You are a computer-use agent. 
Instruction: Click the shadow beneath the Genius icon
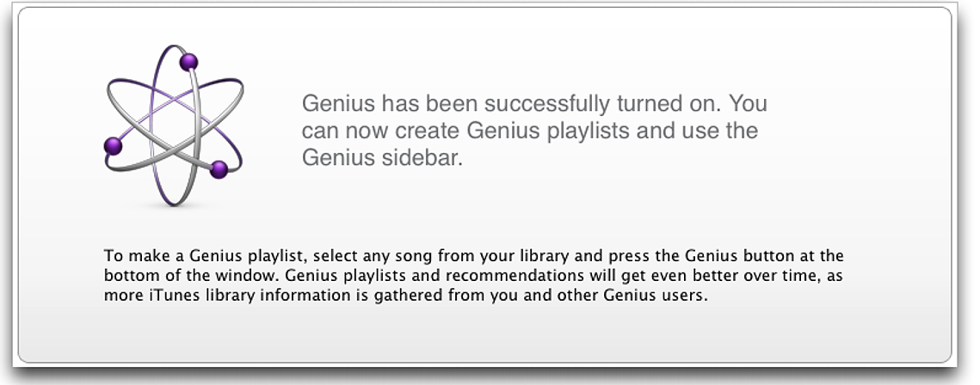point(172,206)
